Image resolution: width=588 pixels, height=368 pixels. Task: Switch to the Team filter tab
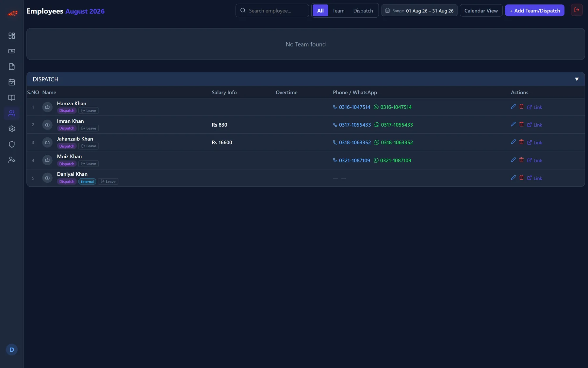[x=338, y=10]
